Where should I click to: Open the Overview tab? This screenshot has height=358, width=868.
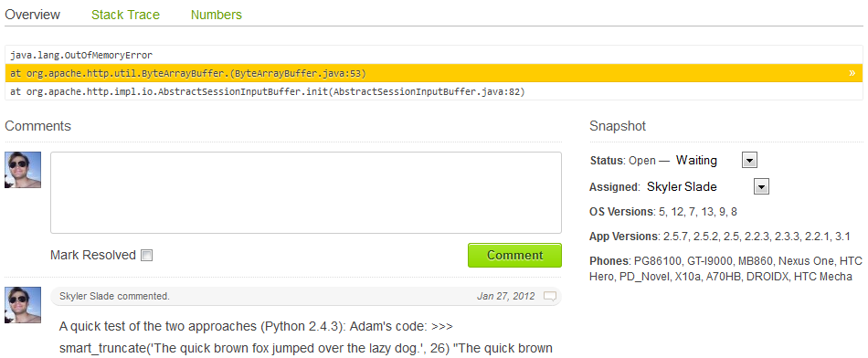[x=32, y=15]
